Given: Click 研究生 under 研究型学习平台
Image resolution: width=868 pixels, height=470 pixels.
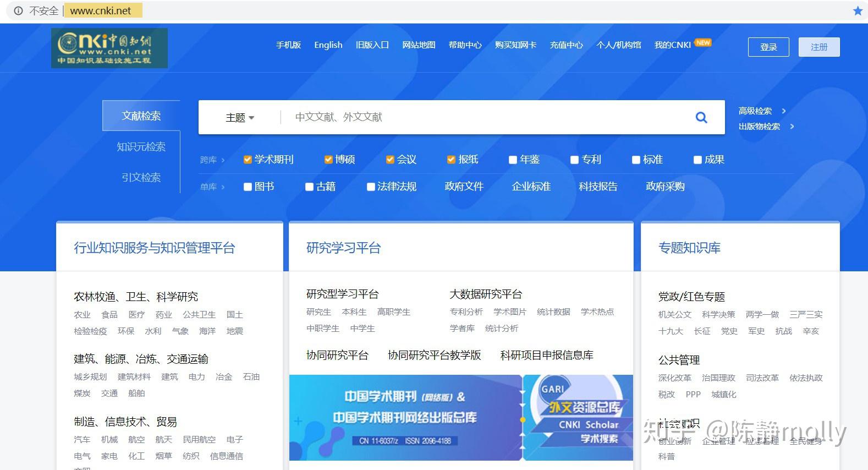Looking at the screenshot, I should pos(318,312).
